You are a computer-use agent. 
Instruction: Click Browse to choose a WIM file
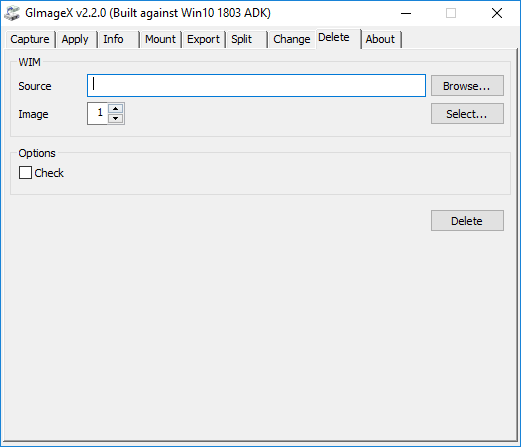pos(467,86)
